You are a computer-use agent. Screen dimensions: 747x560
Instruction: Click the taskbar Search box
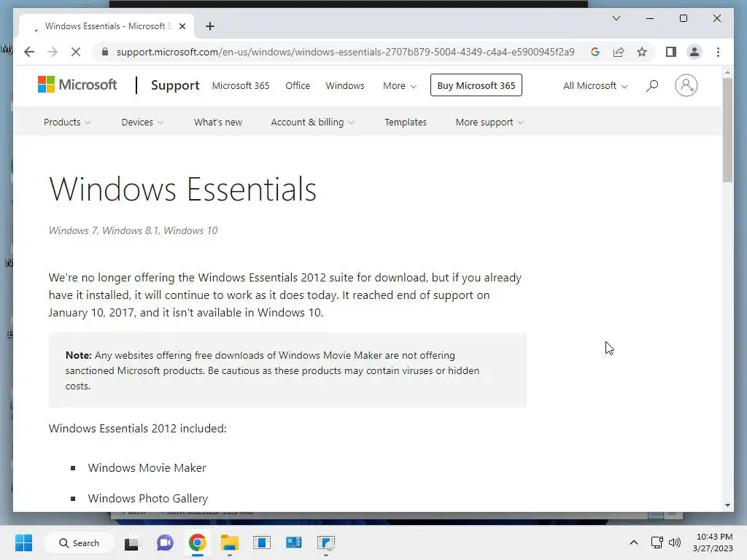[79, 542]
